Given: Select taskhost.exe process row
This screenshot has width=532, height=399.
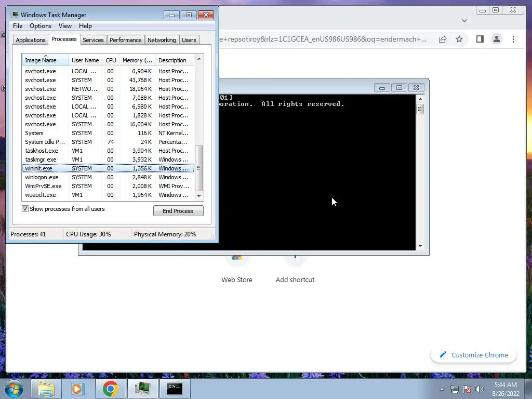Looking at the screenshot, I should (108, 151).
